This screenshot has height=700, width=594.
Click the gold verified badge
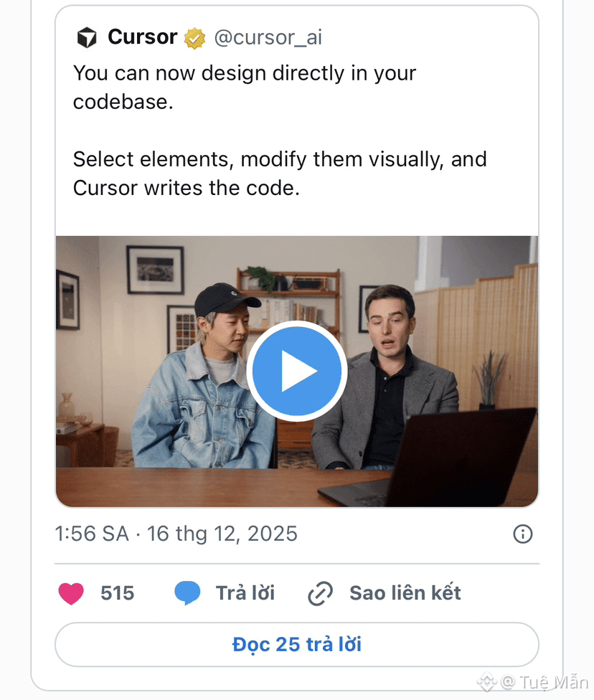[x=194, y=38]
